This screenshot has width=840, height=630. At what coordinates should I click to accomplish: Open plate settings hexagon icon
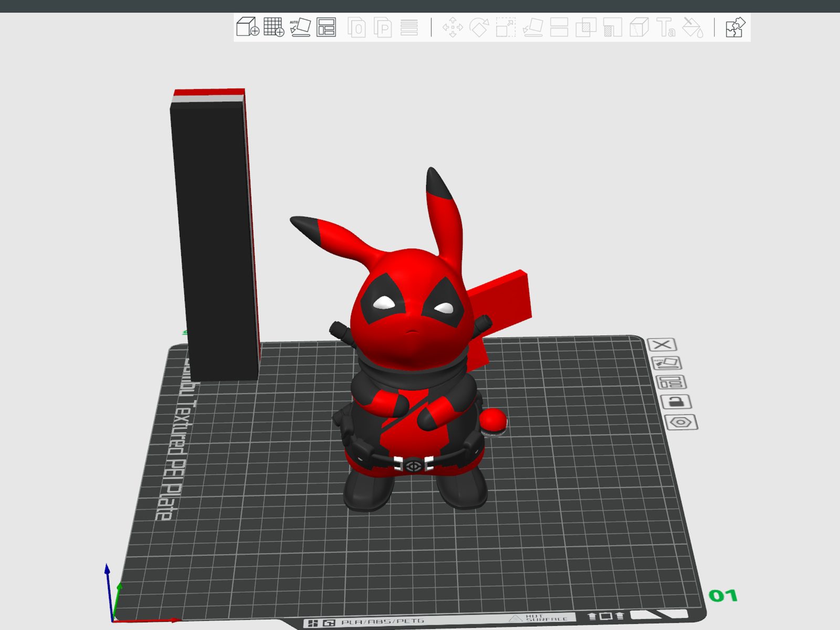[681, 422]
